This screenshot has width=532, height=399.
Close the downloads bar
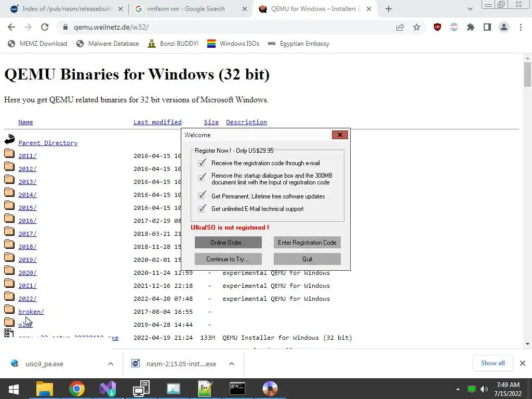(523, 363)
